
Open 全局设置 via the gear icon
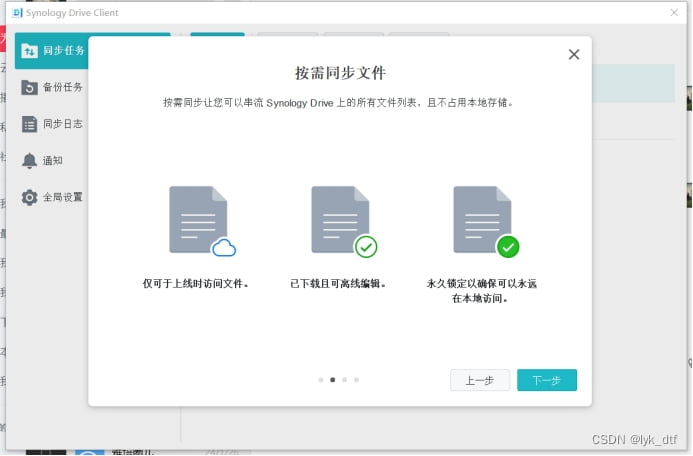click(x=29, y=197)
